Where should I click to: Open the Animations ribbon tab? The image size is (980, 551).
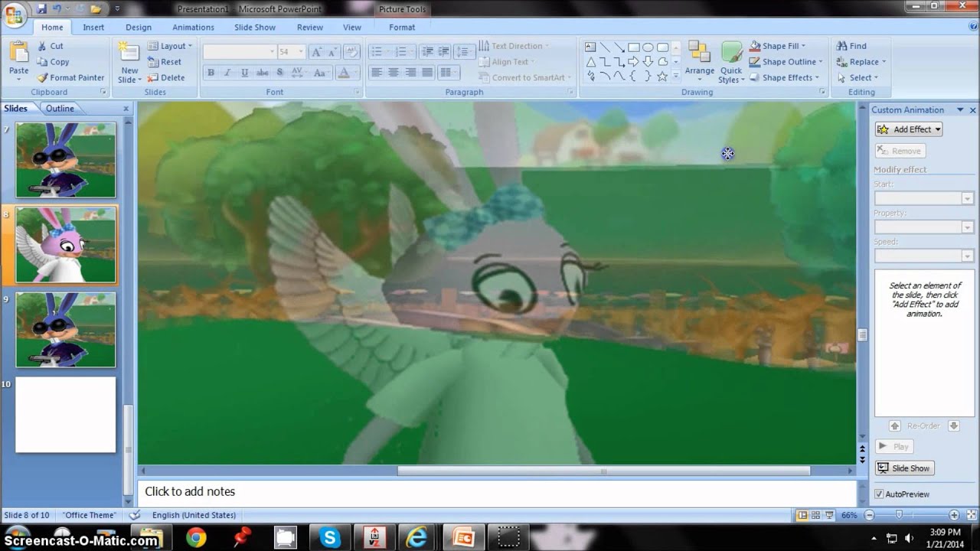pyautogui.click(x=193, y=27)
